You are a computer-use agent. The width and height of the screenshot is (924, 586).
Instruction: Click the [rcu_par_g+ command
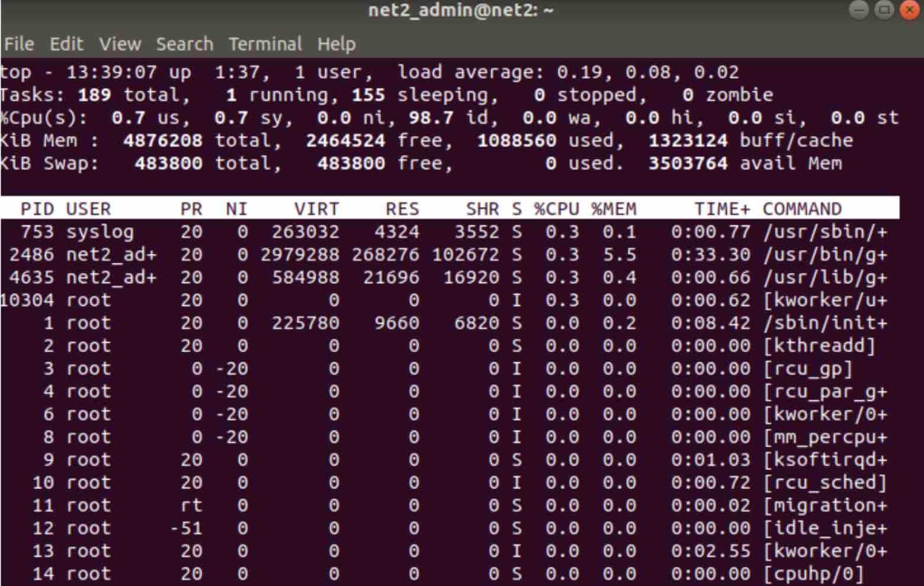(825, 392)
